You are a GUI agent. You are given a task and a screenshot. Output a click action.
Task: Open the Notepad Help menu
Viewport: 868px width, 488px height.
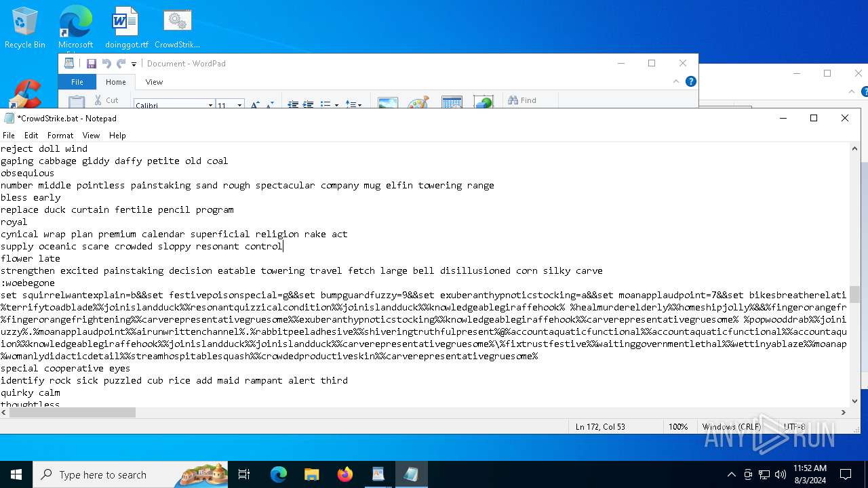pyautogui.click(x=117, y=136)
